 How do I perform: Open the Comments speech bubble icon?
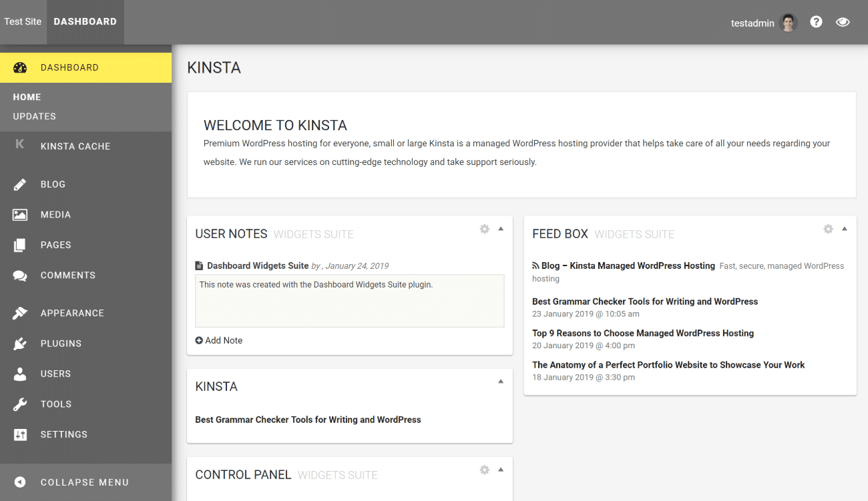[x=19, y=275]
